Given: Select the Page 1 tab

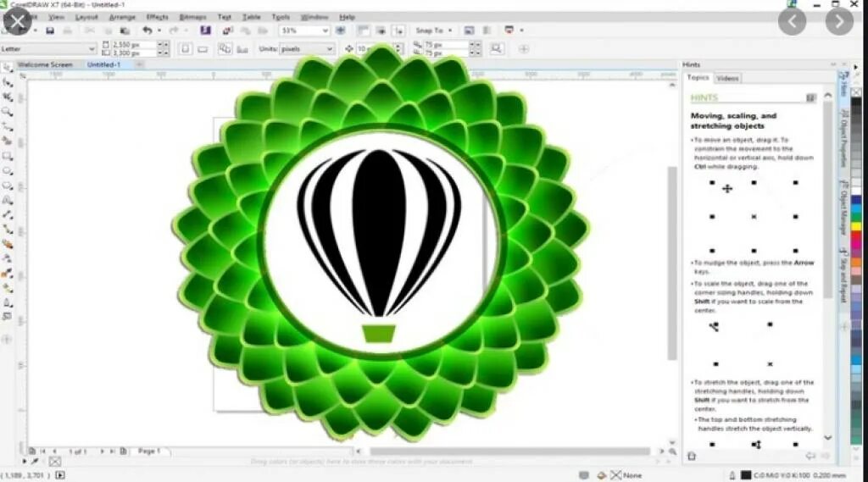Looking at the screenshot, I should [x=149, y=452].
